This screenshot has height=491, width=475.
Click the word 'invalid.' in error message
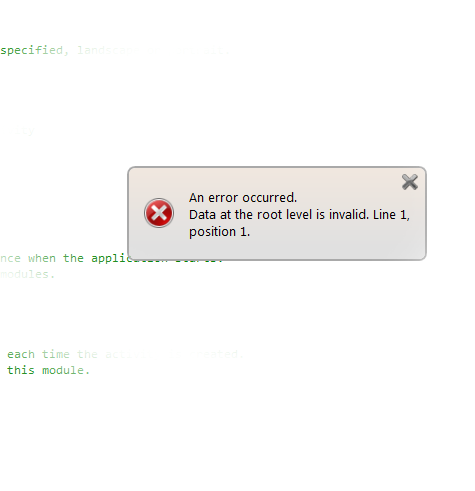(x=349, y=215)
